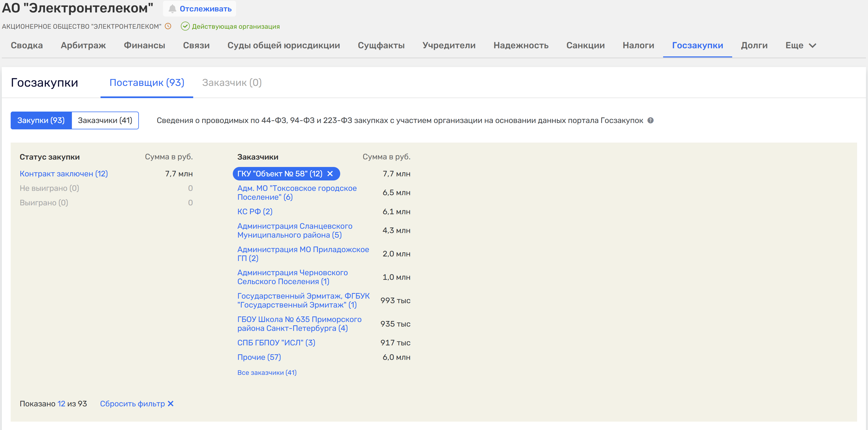The height and width of the screenshot is (430, 868).
Task: Open the Арбитраж tab
Action: coord(83,45)
